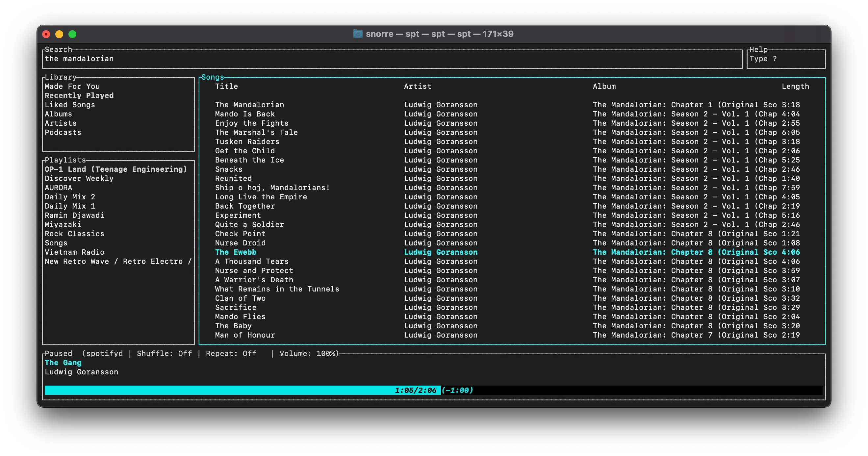Viewport: 868px width, 456px height.
Task: Click the Repeat: Off status indicator
Action: coord(231,353)
